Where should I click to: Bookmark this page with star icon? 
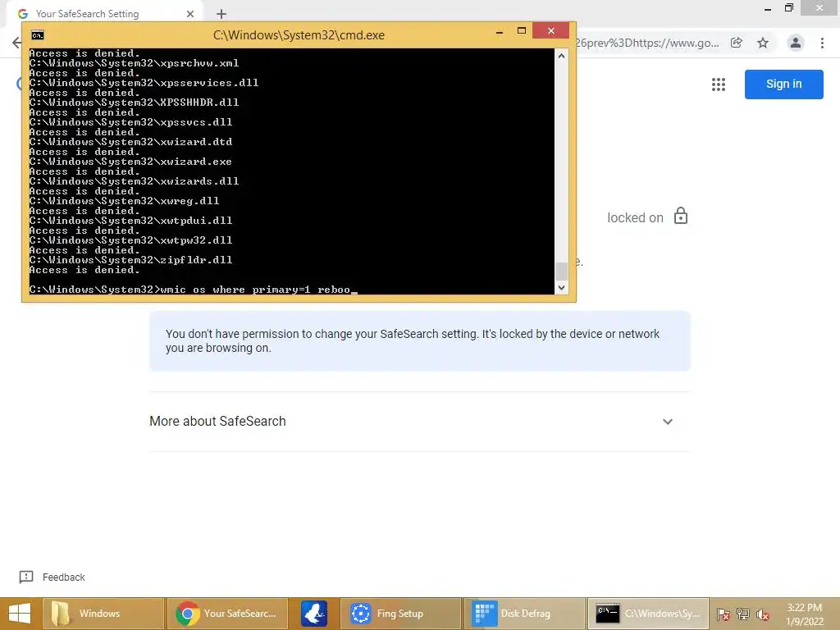[763, 43]
